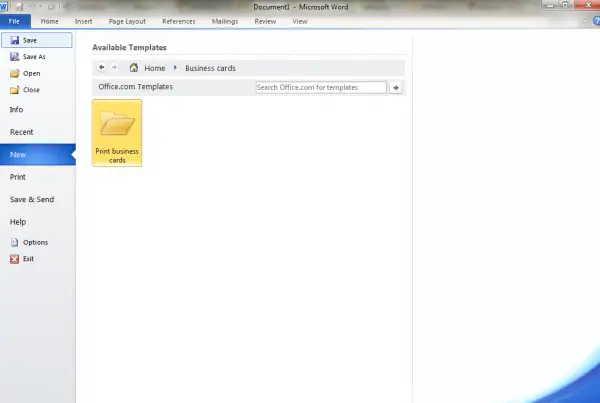Viewport: 600px width, 403px height.
Task: Select the Mailings tab
Action: pos(225,21)
